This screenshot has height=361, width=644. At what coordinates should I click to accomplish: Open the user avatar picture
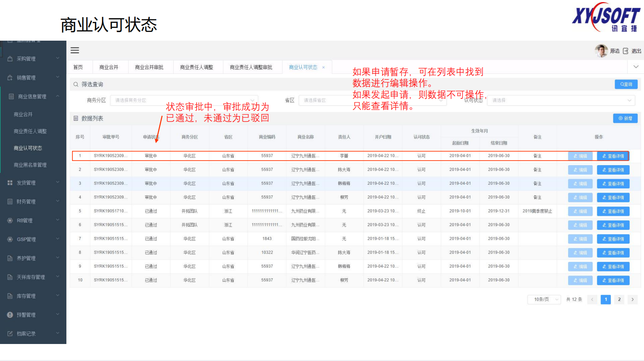point(601,51)
